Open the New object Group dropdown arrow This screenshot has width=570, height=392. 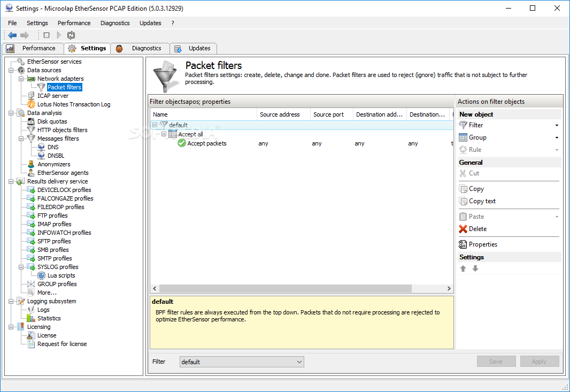tap(557, 138)
